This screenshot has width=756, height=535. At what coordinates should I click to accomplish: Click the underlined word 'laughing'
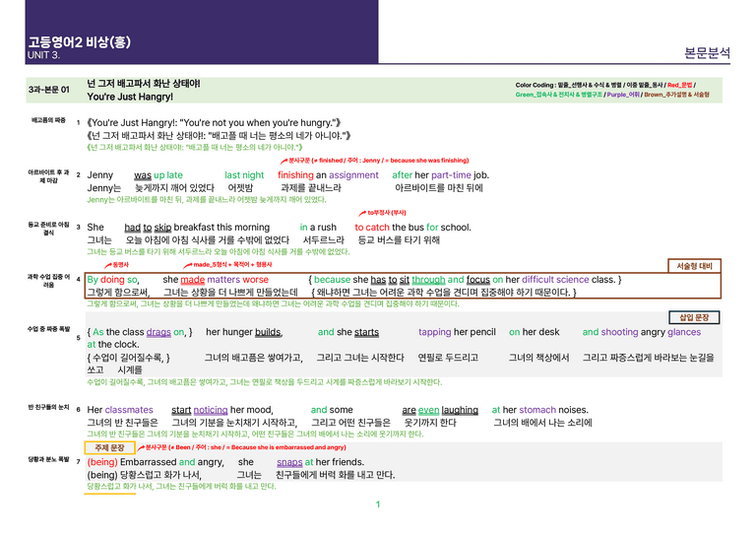(x=460, y=410)
